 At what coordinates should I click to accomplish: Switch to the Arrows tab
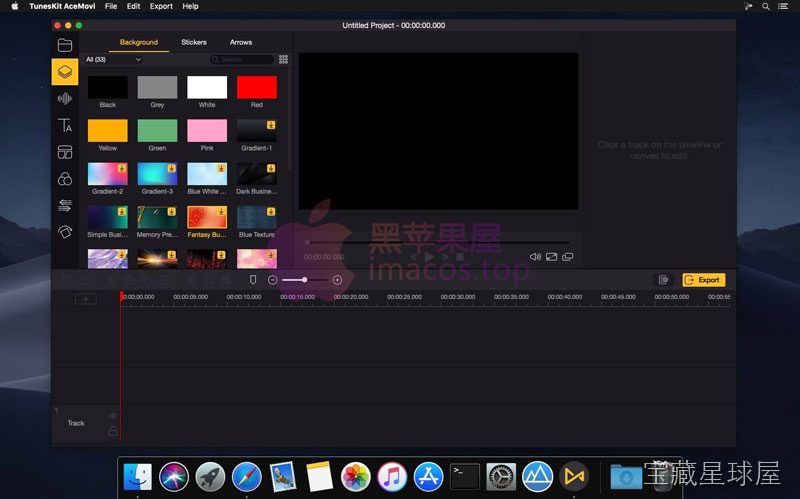pyautogui.click(x=241, y=42)
